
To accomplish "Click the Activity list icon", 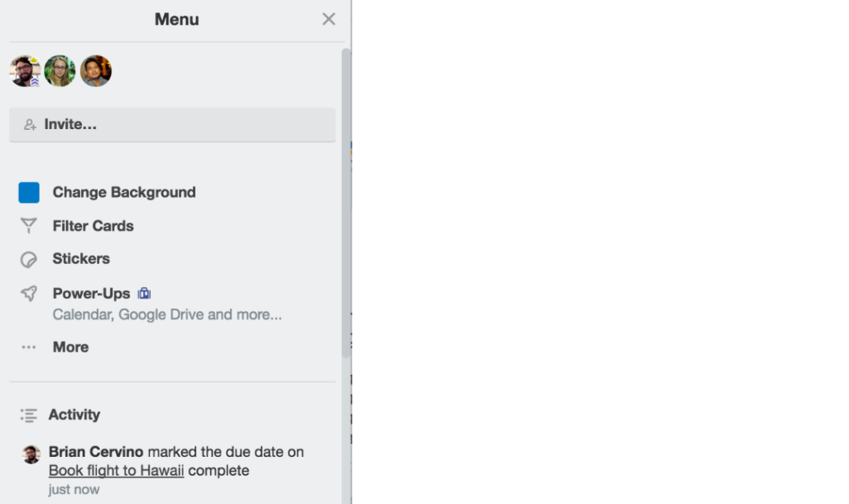I will click(29, 415).
